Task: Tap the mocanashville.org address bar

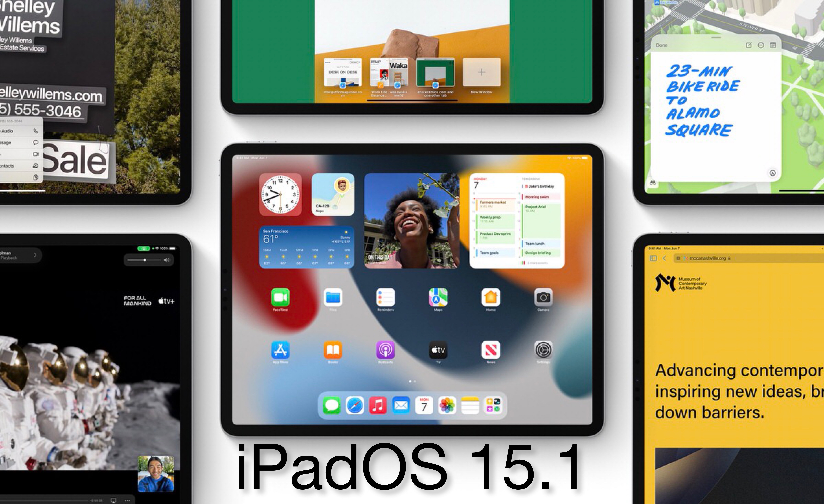Action: coord(748,258)
